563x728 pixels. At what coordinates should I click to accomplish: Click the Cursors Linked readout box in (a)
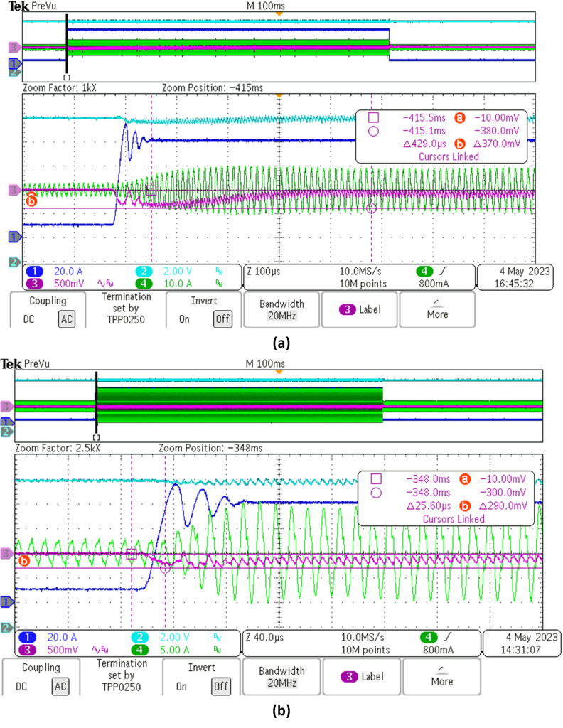(442, 155)
